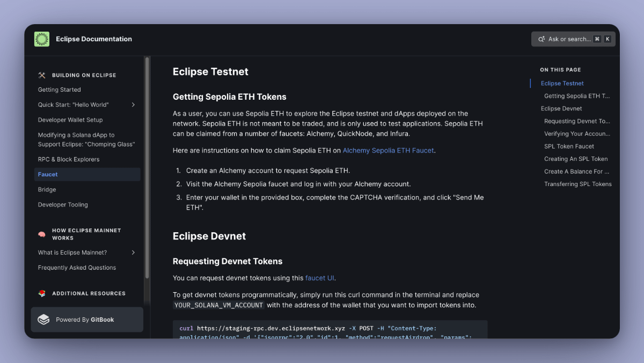
Task: Jump to Getting Sepolia ETH T... outline entry
Action: tap(577, 96)
